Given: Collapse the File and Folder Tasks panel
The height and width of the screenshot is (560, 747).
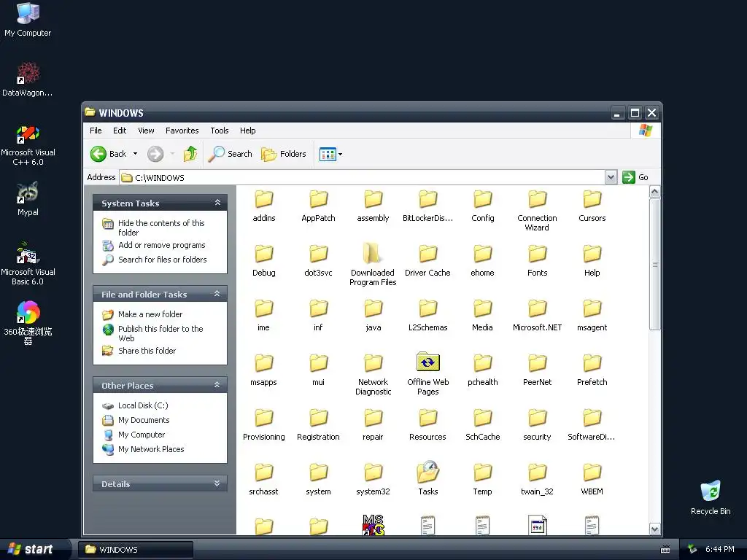Looking at the screenshot, I should click(x=217, y=294).
